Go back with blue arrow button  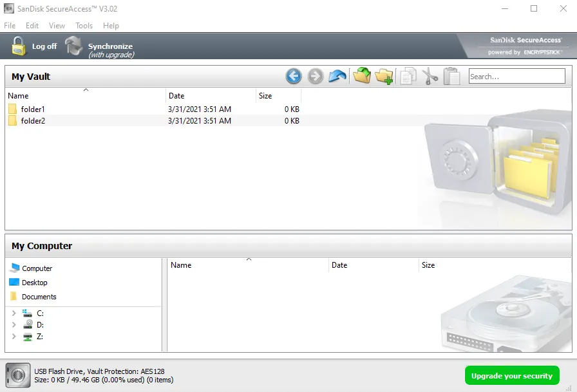pyautogui.click(x=294, y=77)
